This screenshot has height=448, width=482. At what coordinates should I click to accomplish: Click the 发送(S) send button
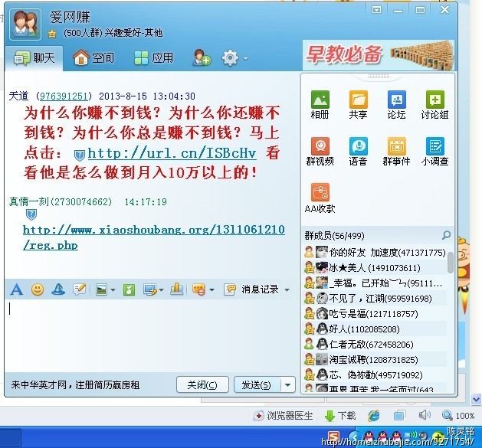257,384
